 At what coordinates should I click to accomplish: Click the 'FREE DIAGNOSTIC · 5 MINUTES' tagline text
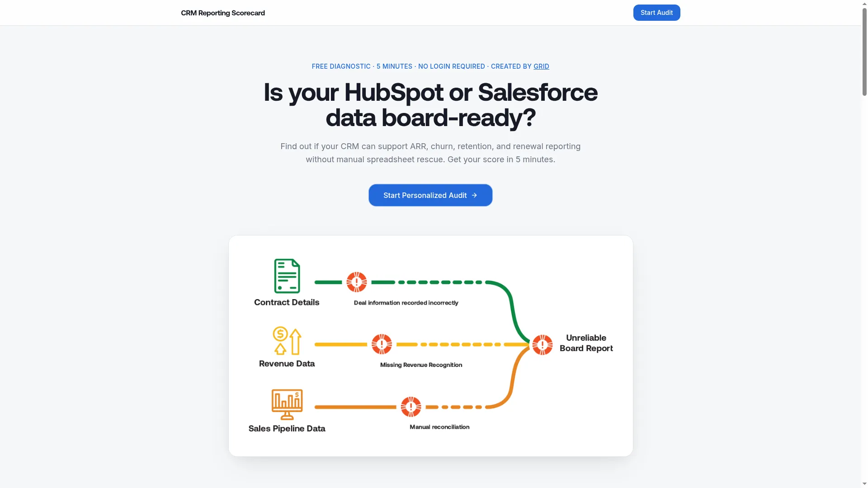[362, 66]
